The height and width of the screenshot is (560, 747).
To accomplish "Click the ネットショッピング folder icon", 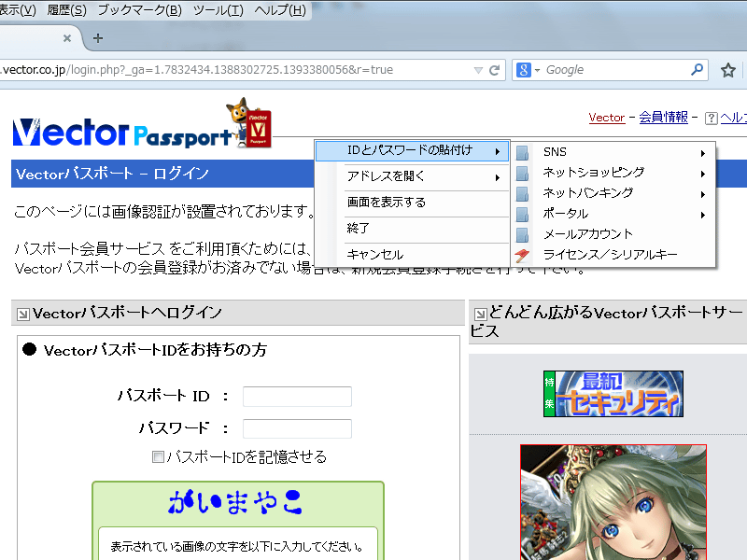I will pyautogui.click(x=523, y=174).
